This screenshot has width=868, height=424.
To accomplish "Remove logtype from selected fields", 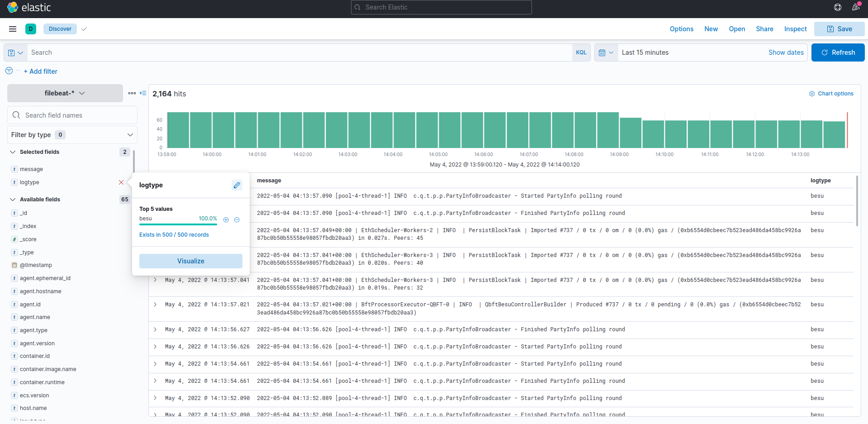I will coord(121,182).
